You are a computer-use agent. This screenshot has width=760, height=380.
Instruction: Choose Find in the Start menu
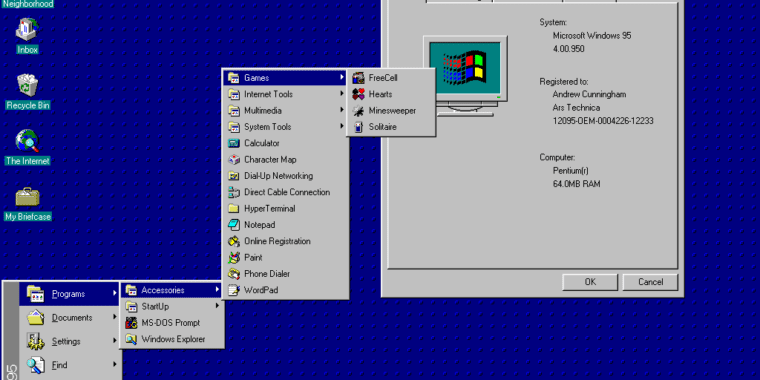point(69,365)
